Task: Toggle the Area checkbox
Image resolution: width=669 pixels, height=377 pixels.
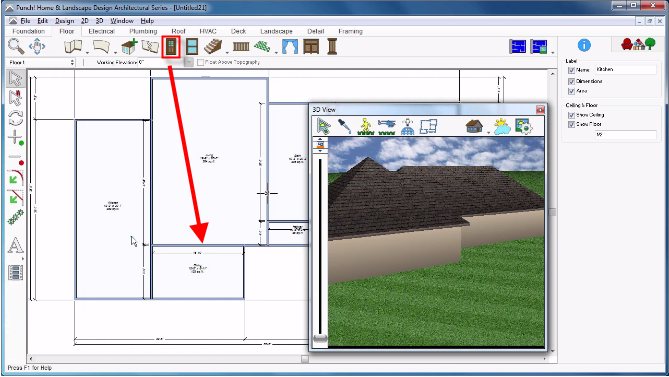Action: coord(571,91)
